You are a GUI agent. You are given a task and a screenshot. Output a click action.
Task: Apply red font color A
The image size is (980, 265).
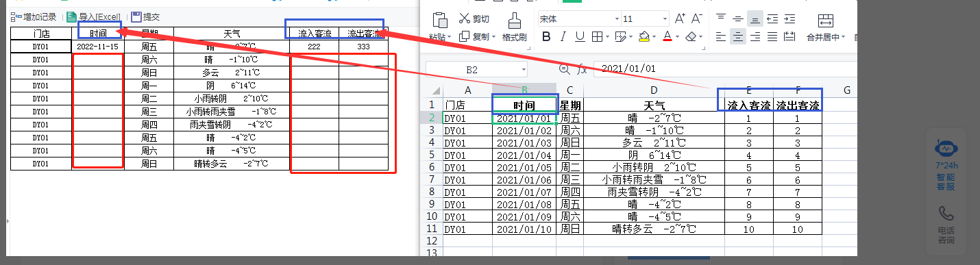[x=667, y=36]
